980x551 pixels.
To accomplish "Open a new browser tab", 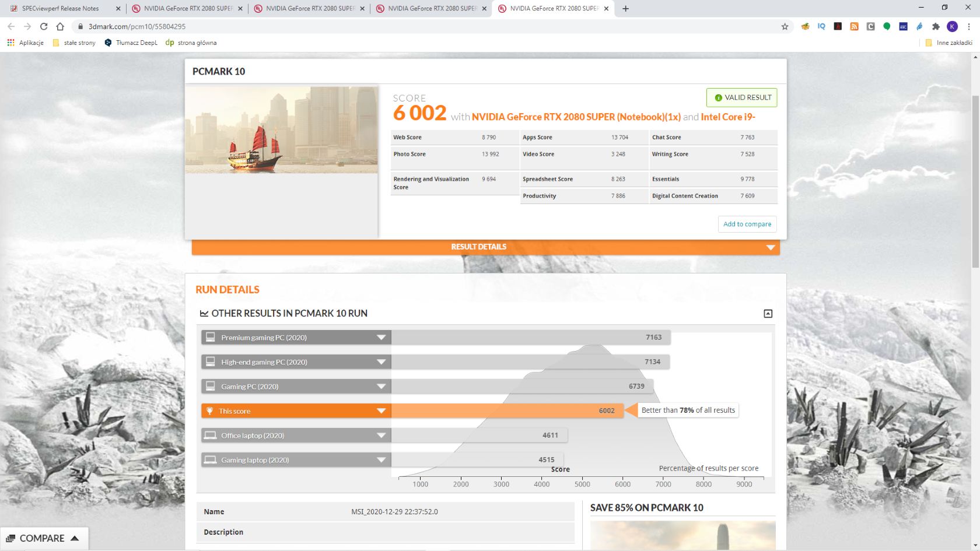I will tap(625, 8).
